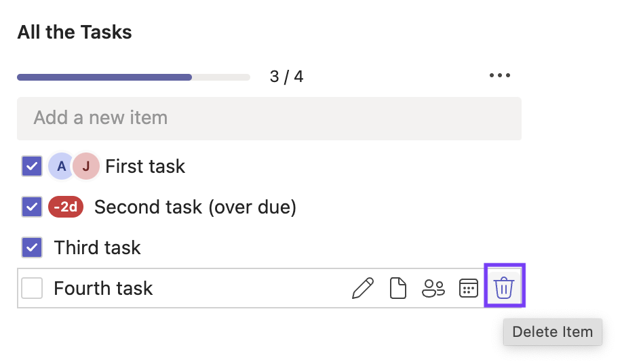The height and width of the screenshot is (364, 622).
Task: Click avatar A on First task
Action: pyautogui.click(x=61, y=166)
